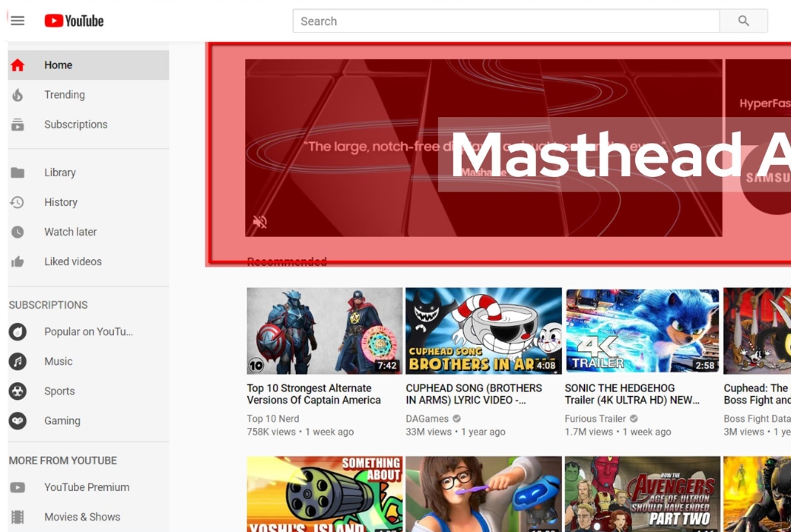Open the Furious Trailer channel
791x532 pixels.
coord(596,419)
